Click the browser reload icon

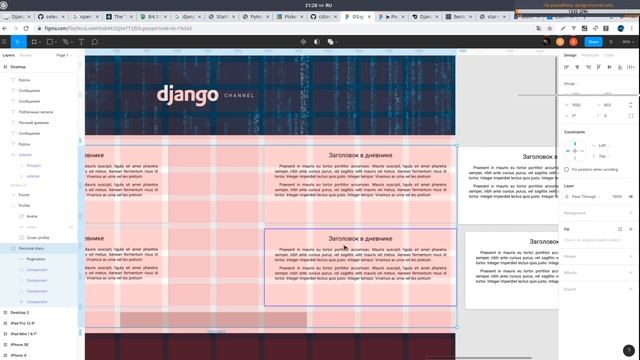pyautogui.click(x=26, y=28)
